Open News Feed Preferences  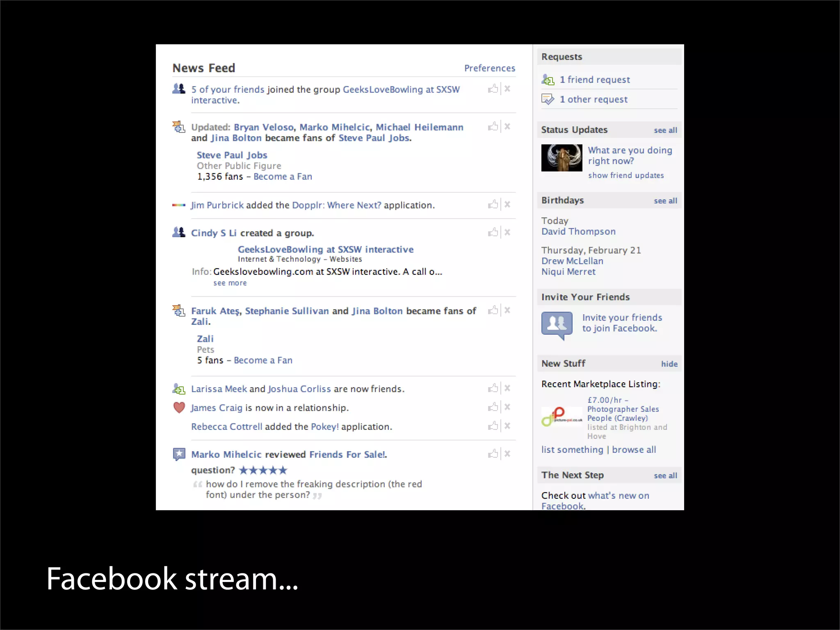point(489,68)
